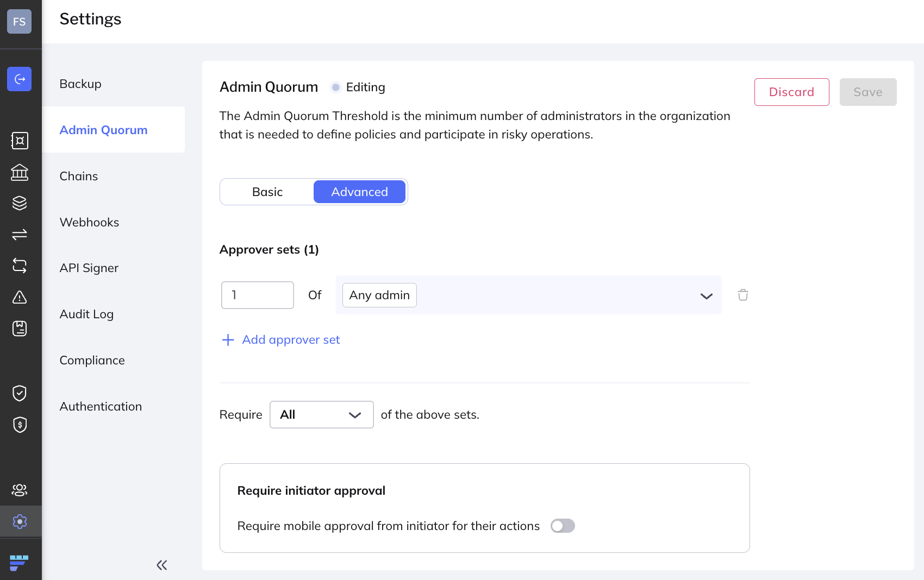The height and width of the screenshot is (580, 924).
Task: Open the bank building icon in sidebar
Action: 20,172
